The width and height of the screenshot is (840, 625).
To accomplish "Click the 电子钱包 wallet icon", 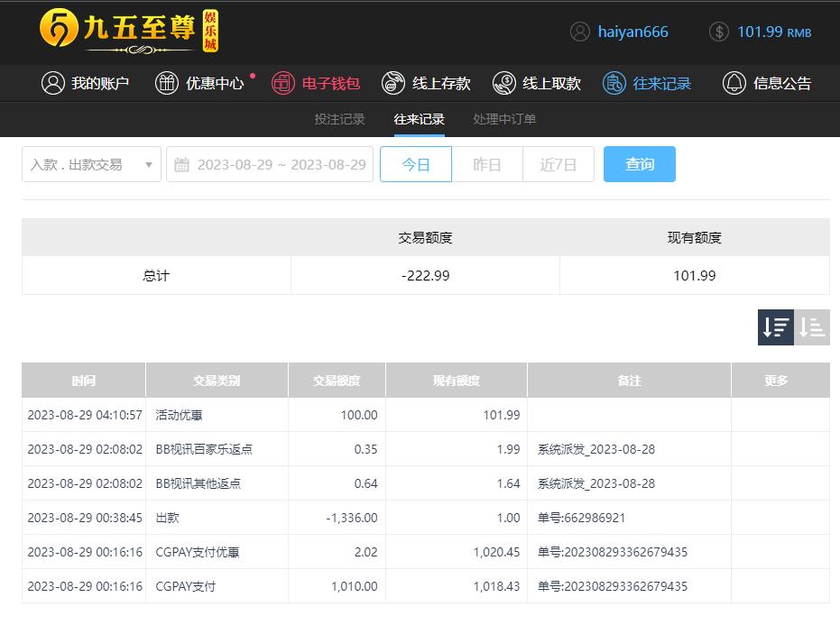I will tap(283, 83).
